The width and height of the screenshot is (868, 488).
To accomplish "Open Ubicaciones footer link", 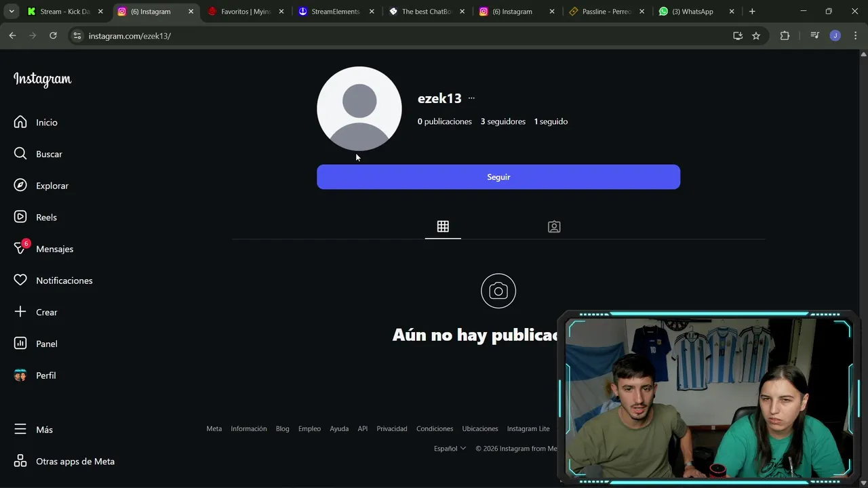I will pos(480,428).
